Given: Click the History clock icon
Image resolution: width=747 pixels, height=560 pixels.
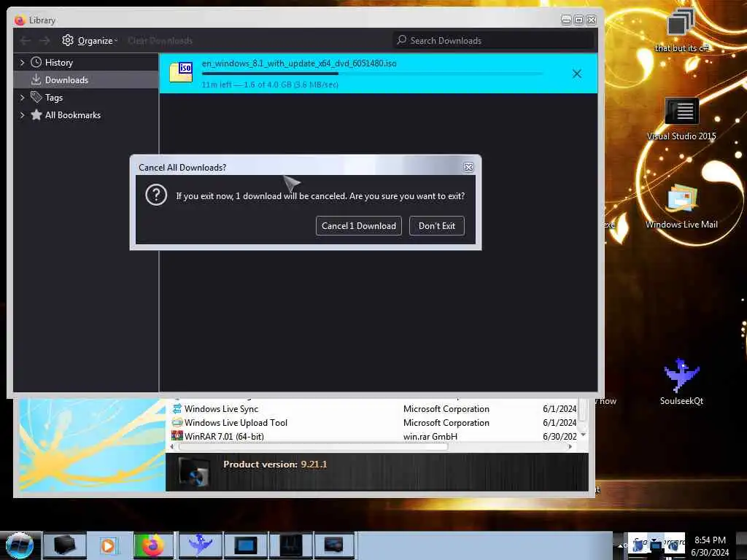Looking at the screenshot, I should (x=36, y=62).
